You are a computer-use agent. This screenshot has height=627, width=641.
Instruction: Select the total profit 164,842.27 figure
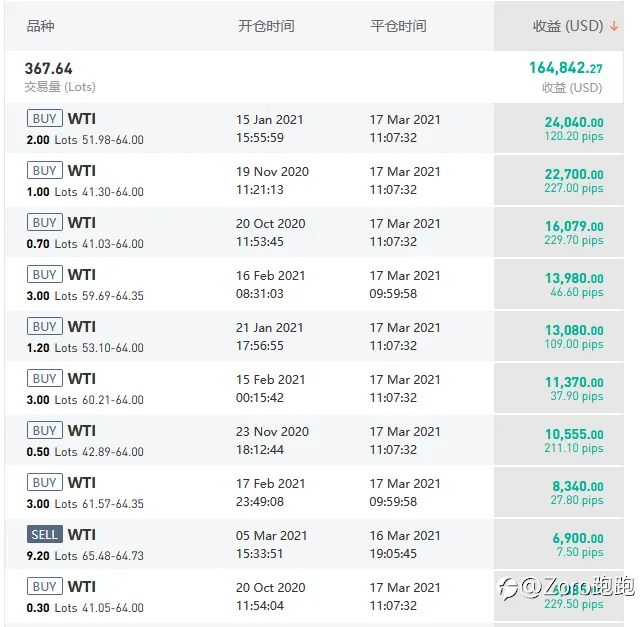click(x=565, y=68)
